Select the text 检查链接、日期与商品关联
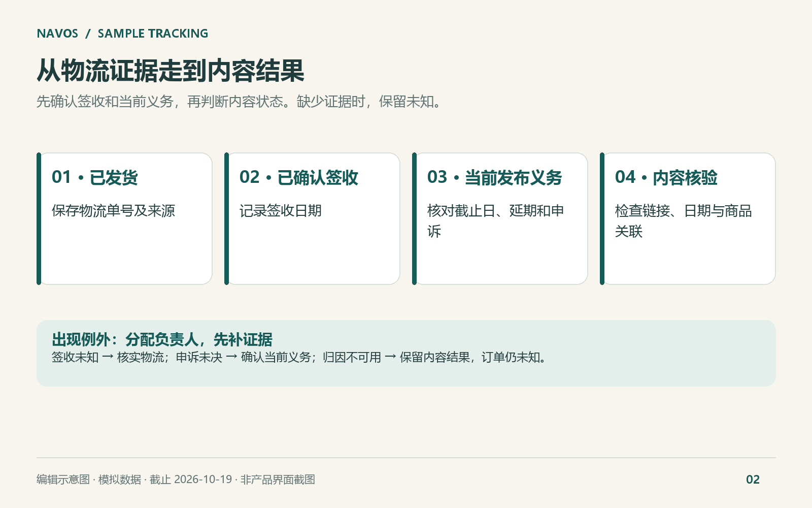812x508 pixels. coord(684,221)
